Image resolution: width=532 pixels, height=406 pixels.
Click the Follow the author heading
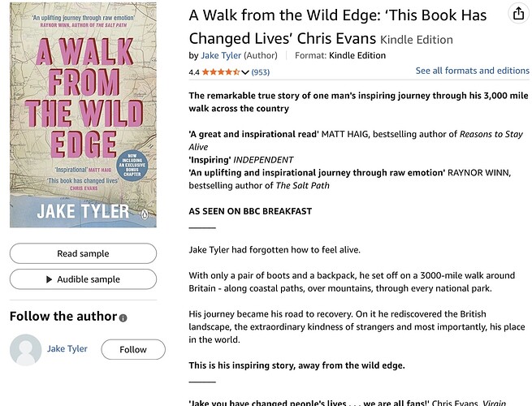click(63, 317)
